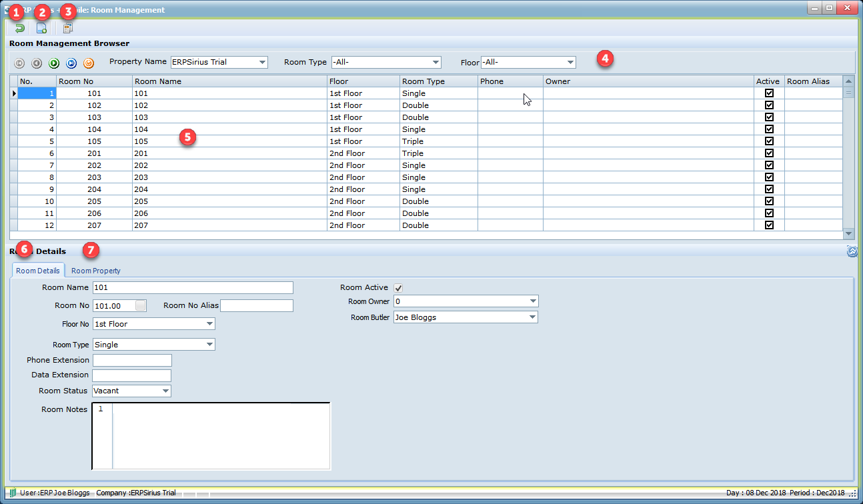Click the Room Alias column header
863x504 pixels.
(x=814, y=81)
